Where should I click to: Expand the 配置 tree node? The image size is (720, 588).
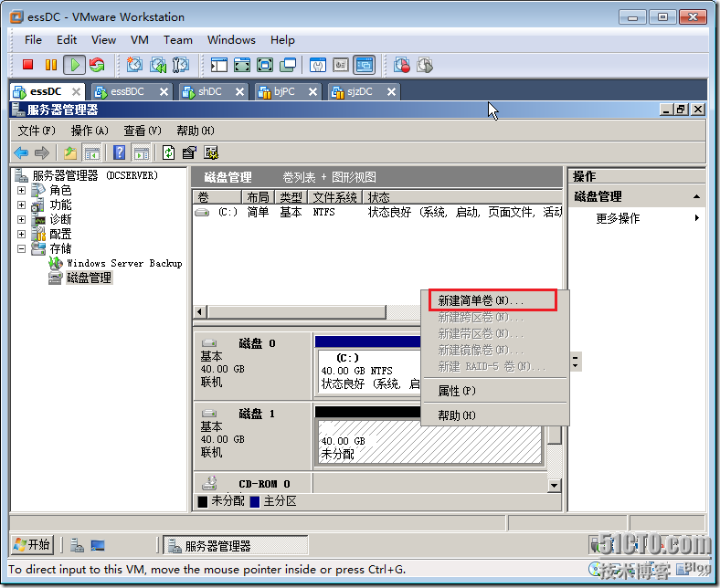[x=22, y=234]
